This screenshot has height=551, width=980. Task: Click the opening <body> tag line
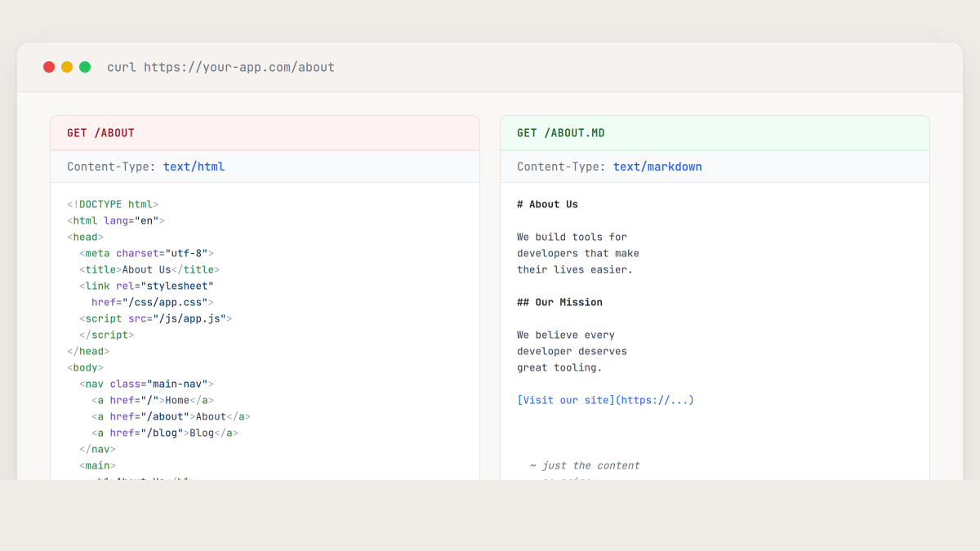[85, 367]
